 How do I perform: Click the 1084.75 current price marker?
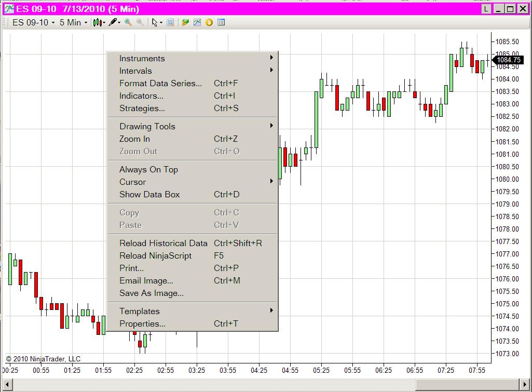[508, 60]
